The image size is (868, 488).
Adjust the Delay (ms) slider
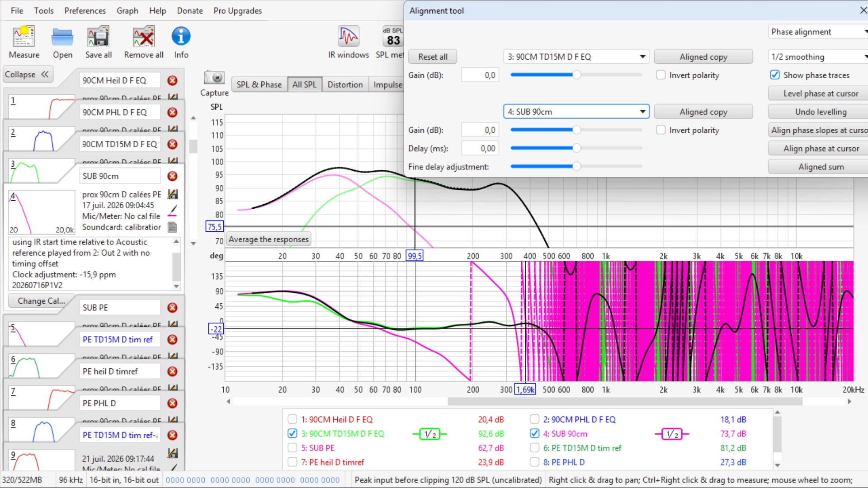coord(576,148)
